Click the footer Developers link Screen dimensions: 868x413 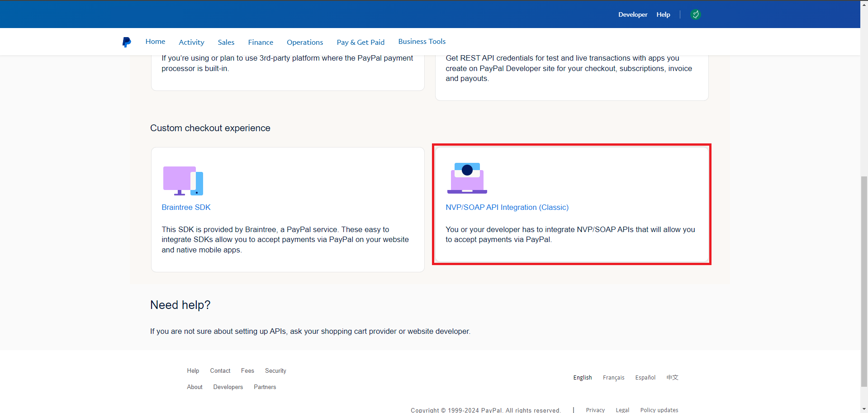pyautogui.click(x=228, y=387)
